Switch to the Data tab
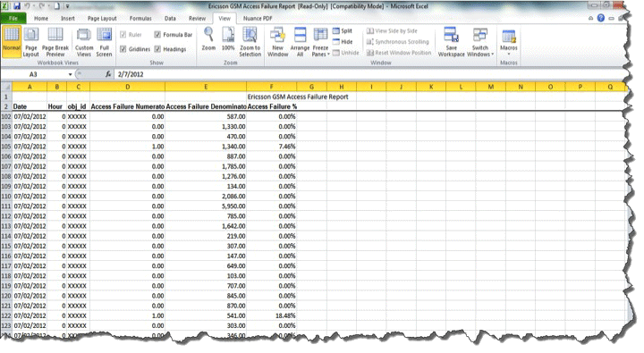Screen dimensions: 644x353 pyautogui.click(x=170, y=18)
